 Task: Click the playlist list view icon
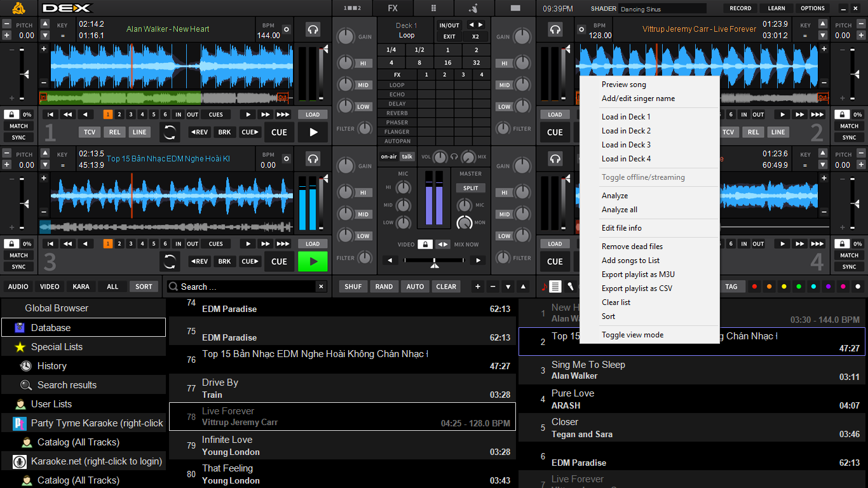coord(555,287)
